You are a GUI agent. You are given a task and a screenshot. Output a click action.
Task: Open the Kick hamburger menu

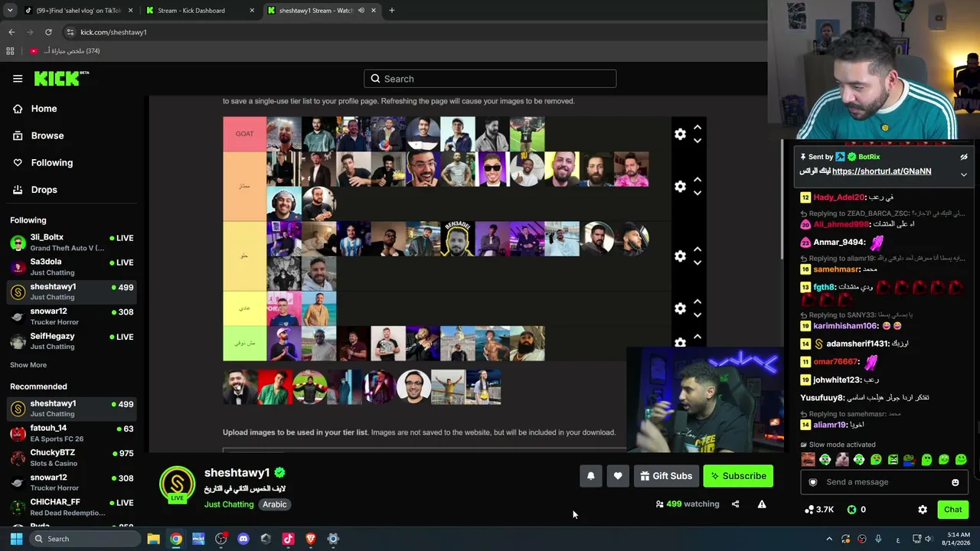click(18, 78)
